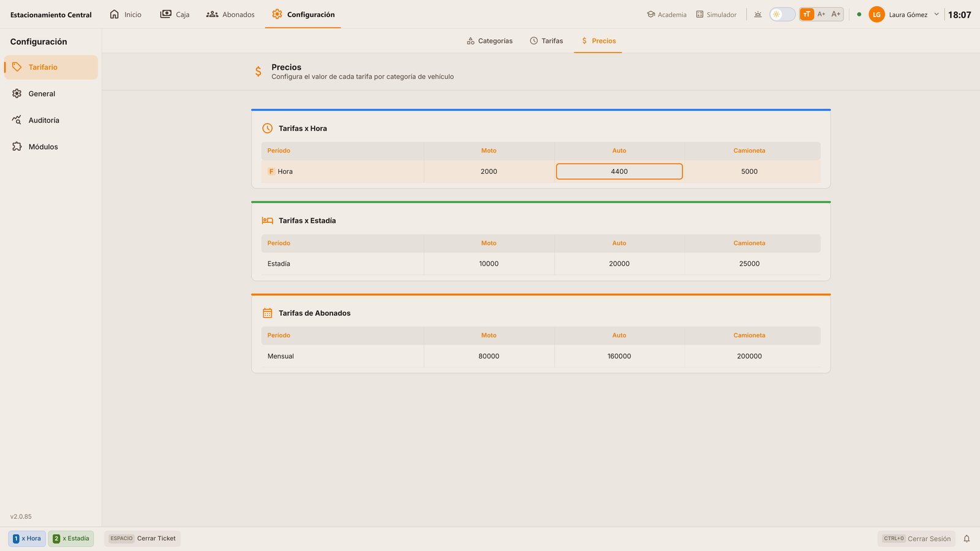The width and height of the screenshot is (980, 551).
Task: Open the Caja section
Action: pos(175,14)
